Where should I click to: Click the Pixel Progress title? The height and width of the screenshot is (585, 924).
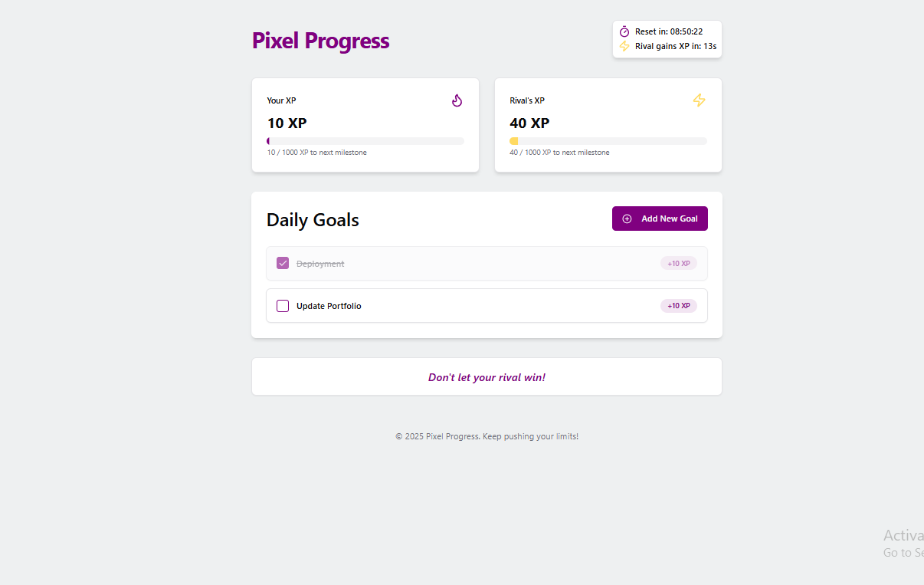coord(320,41)
